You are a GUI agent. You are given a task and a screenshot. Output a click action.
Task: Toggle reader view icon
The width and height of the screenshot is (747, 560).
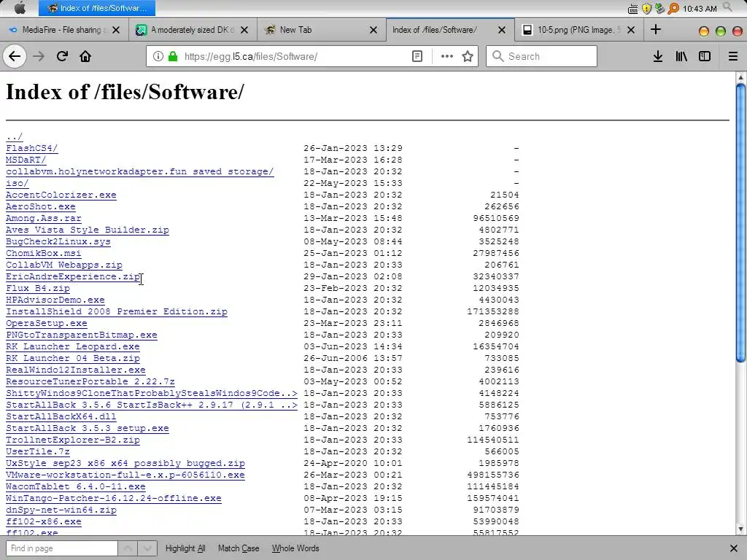[417, 56]
